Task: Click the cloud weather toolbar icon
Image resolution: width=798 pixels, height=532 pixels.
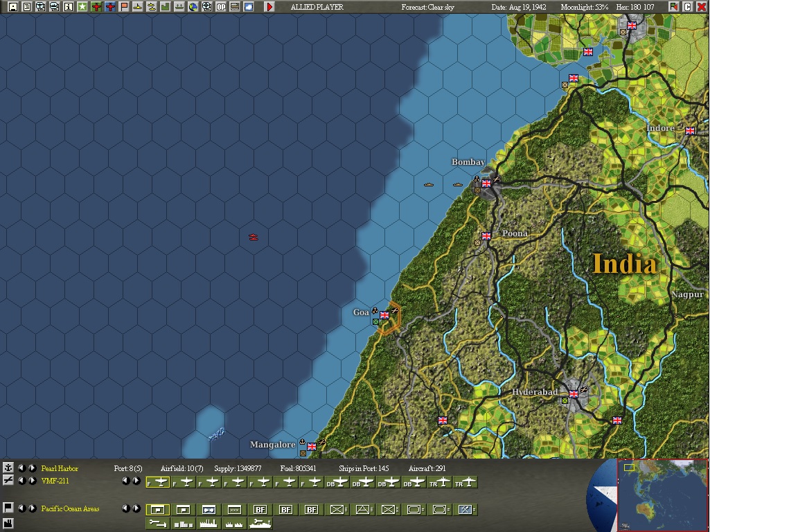Action: coord(249,7)
